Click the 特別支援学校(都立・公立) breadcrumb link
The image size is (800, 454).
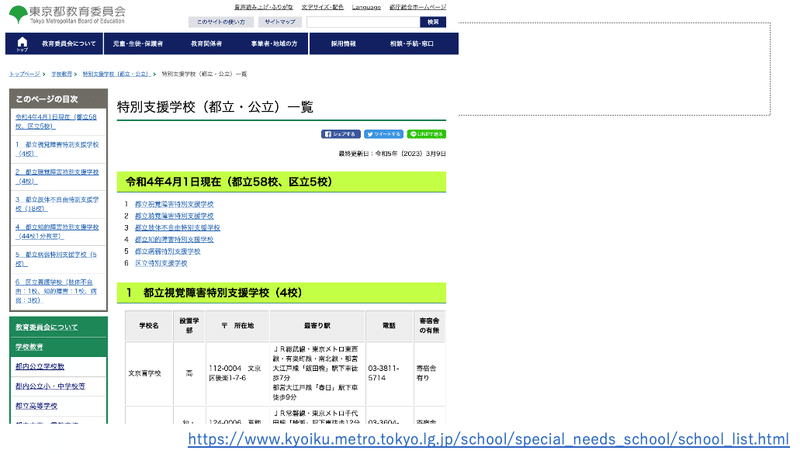(116, 74)
